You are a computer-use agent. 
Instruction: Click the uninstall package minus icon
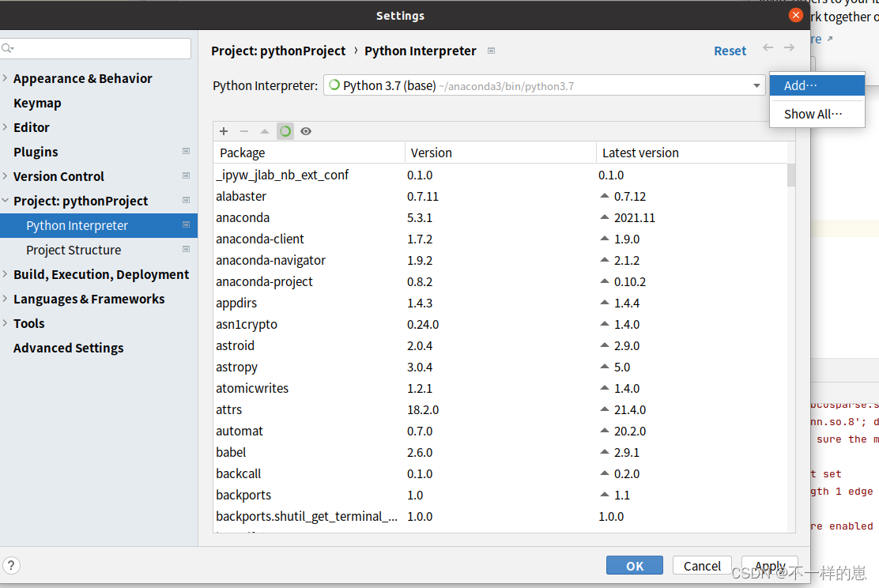(243, 131)
